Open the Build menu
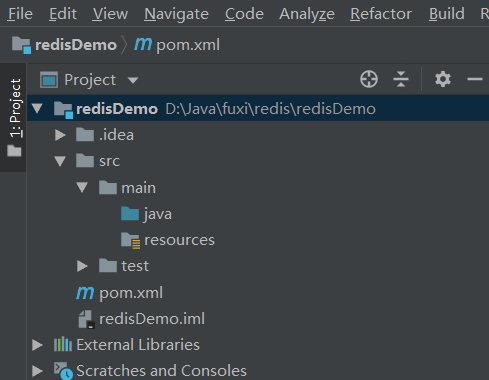This screenshot has height=380, width=489. pyautogui.click(x=447, y=14)
